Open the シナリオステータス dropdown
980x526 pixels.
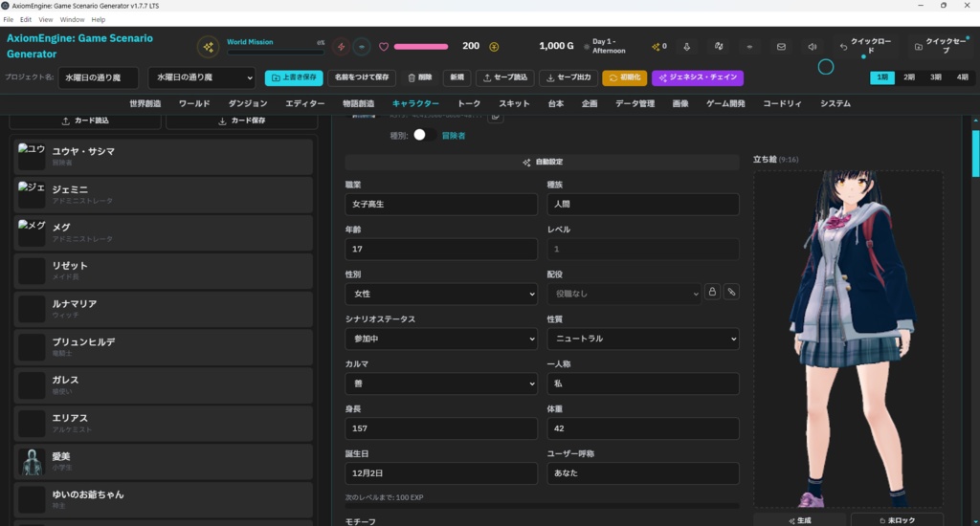point(441,339)
